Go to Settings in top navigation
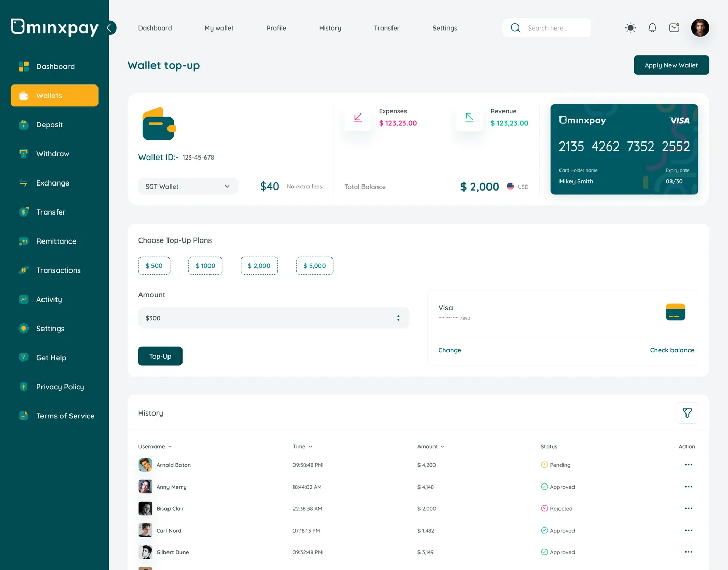The height and width of the screenshot is (570, 728). [445, 28]
